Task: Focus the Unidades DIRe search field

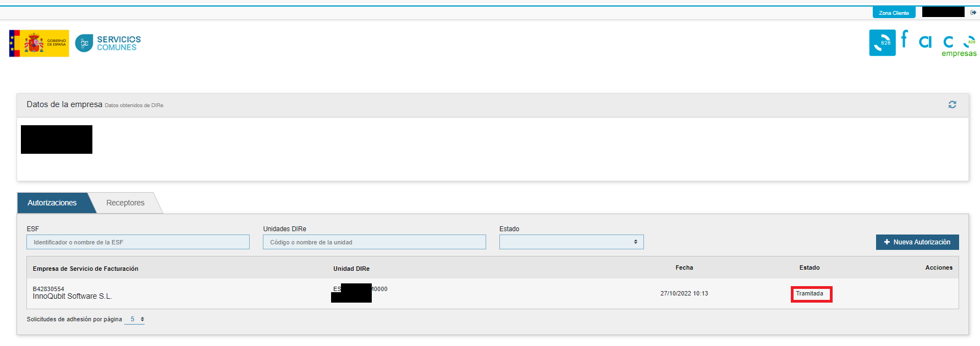Action: click(x=374, y=242)
